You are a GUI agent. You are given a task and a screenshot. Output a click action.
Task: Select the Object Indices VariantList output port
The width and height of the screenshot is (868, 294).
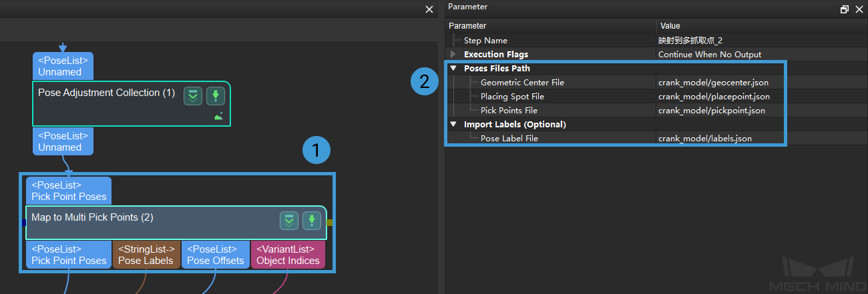tap(288, 255)
